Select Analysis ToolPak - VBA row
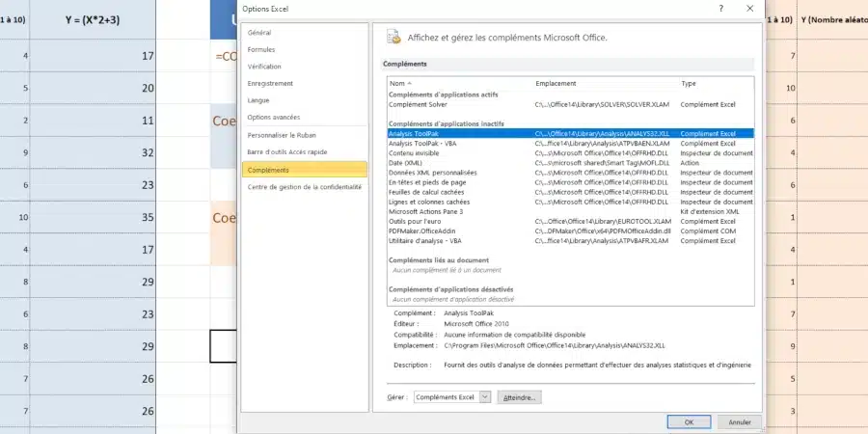Viewport: 868px width, 434px height. click(x=571, y=144)
